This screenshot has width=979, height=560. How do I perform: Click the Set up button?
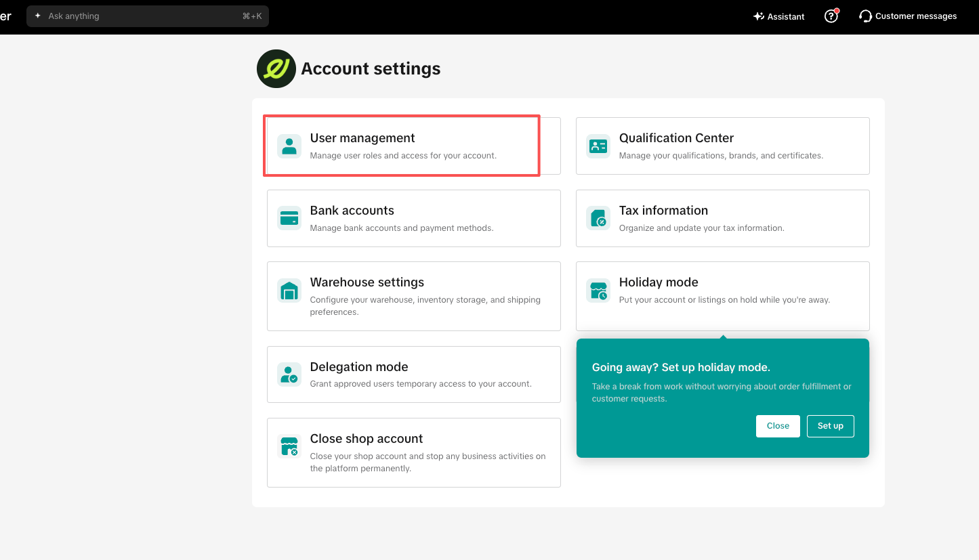(830, 426)
